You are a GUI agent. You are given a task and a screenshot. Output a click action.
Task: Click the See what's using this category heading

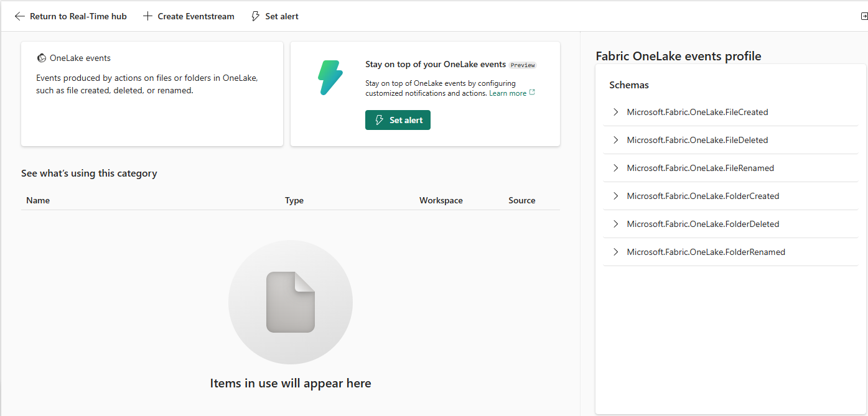[x=89, y=173]
